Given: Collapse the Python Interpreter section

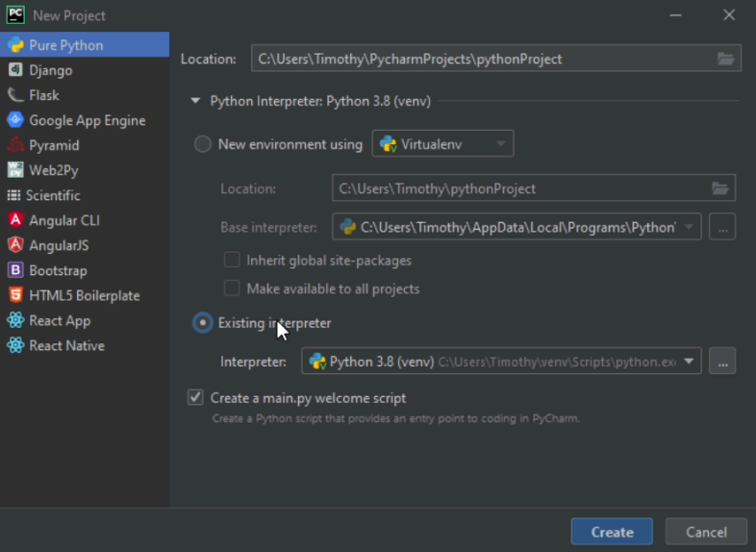Looking at the screenshot, I should pyautogui.click(x=195, y=101).
